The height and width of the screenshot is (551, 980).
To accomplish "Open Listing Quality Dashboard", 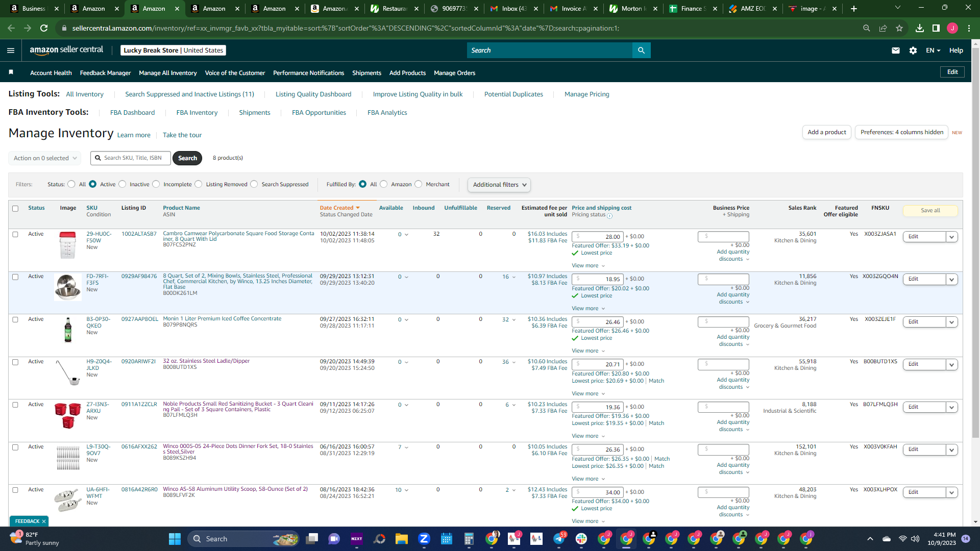I will point(313,94).
